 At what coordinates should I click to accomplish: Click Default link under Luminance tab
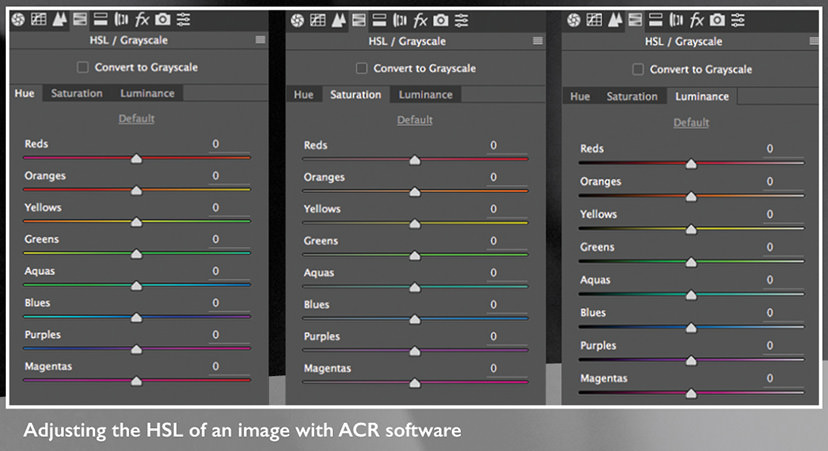(691, 123)
